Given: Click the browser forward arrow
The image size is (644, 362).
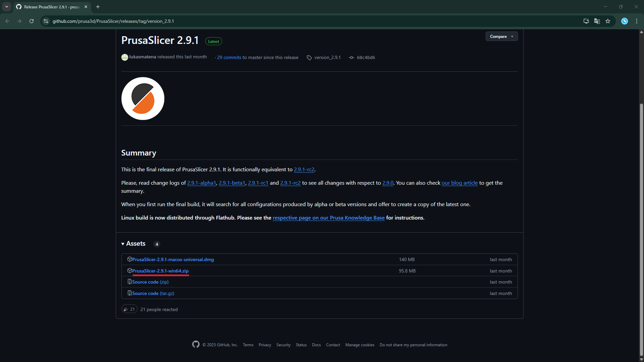Looking at the screenshot, I should coord(19,21).
